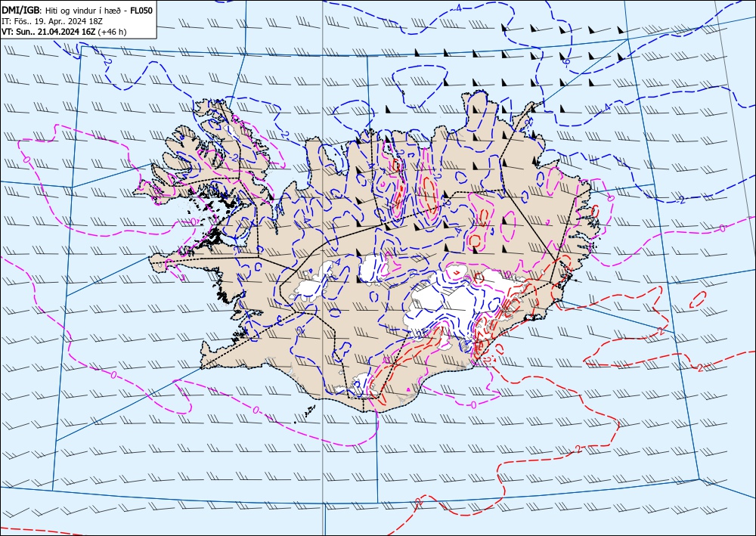The height and width of the screenshot is (536, 756).
Task: Select the "IT: Fös.. 19. Apr.. 2024 18Z" line
Action: (53, 21)
